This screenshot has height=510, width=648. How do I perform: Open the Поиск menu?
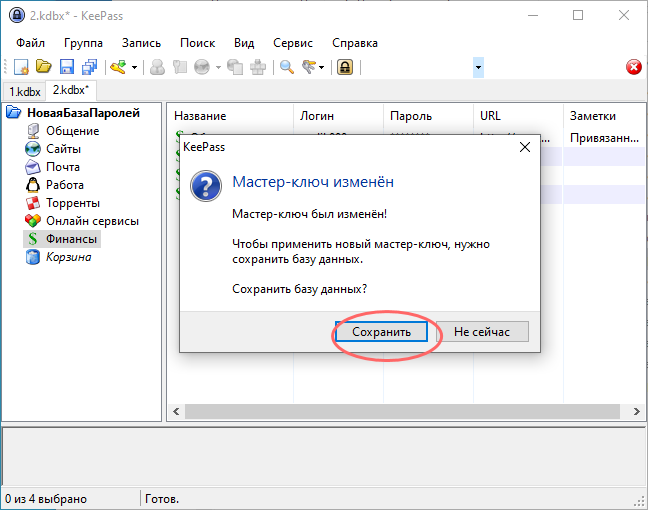click(198, 43)
